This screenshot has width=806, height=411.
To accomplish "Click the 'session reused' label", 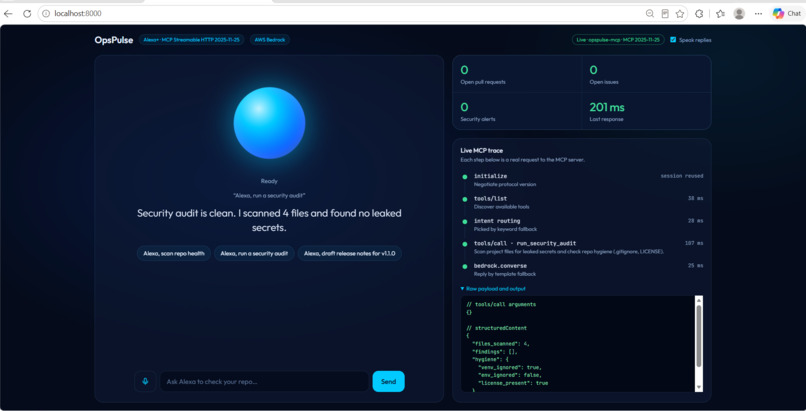I will 682,176.
